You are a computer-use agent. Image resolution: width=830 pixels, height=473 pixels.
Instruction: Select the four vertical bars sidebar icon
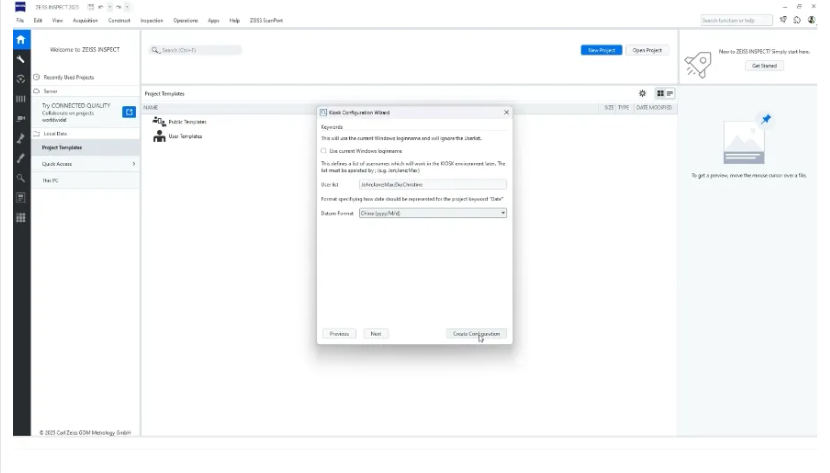(x=21, y=99)
